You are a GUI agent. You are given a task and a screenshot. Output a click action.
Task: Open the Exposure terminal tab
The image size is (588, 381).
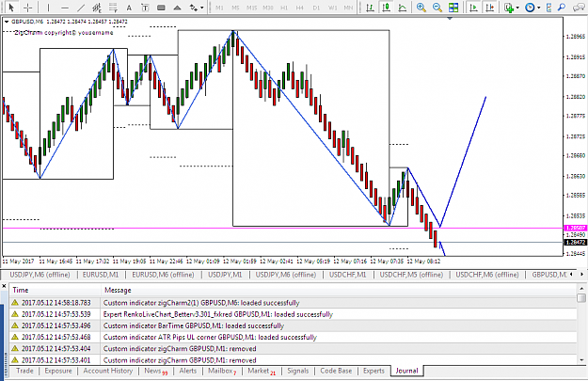click(x=58, y=371)
